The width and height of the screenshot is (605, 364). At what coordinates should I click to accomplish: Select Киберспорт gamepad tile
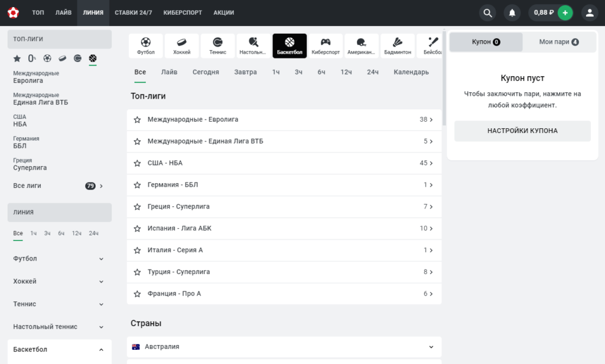click(326, 46)
